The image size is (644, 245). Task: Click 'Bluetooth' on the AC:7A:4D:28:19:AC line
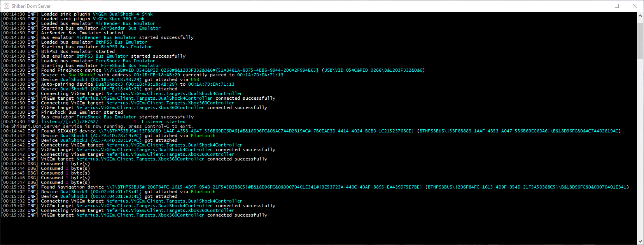coord(203,136)
